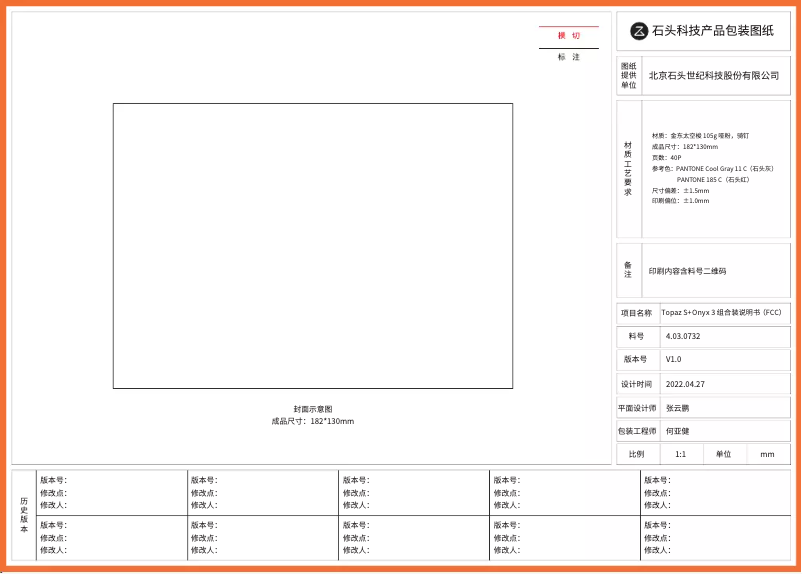Viewport: 802px width, 574px height.
Task: Select the company name 北京石头世纪科技股份有限公司
Action: (x=713, y=76)
